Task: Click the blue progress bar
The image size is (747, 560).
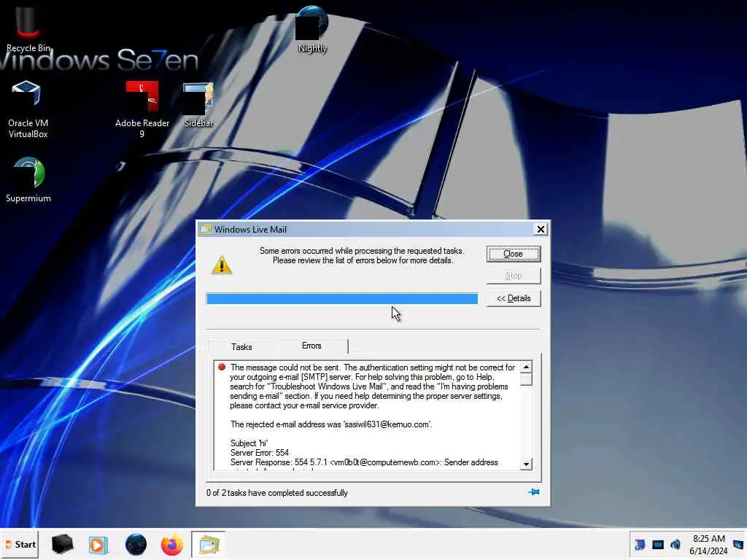Action: tap(341, 298)
